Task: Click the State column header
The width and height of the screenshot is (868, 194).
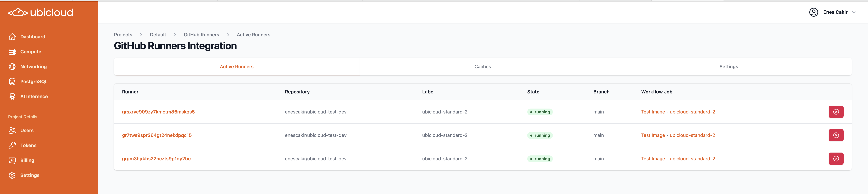Action: point(533,92)
